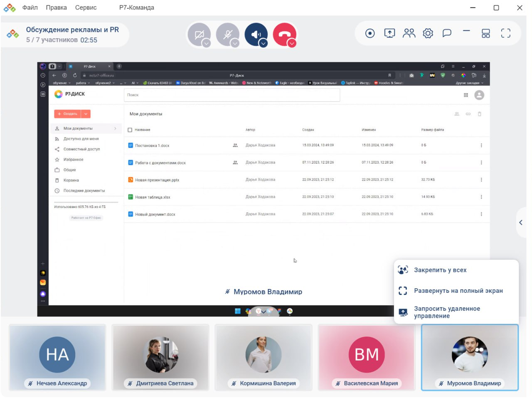Viewport: 532px width, 398px height.
Task: Open the three-dot menu for Постановка 1.docx
Action: [x=481, y=146]
